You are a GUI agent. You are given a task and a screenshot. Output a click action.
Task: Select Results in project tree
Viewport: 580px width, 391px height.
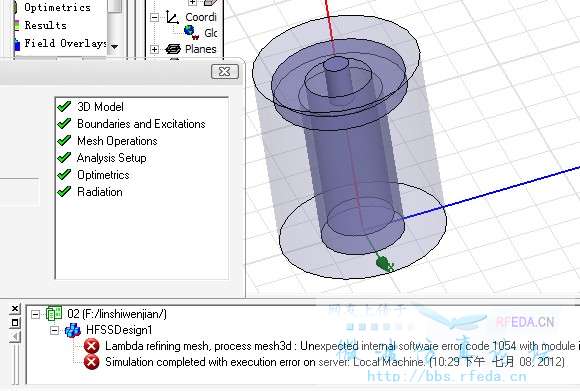45,26
